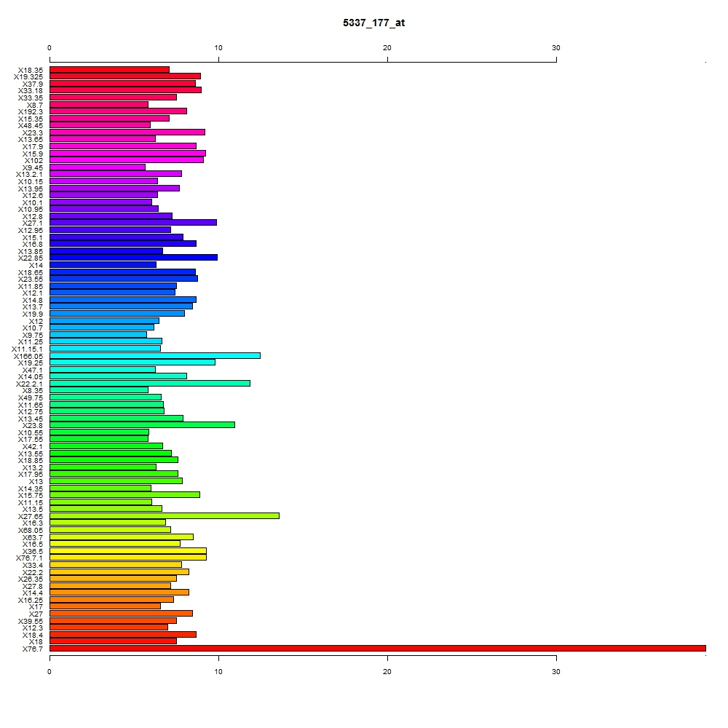This screenshot has width=728, height=728.
Task: Click the chart title 5337_177_at
Action: pyautogui.click(x=373, y=23)
